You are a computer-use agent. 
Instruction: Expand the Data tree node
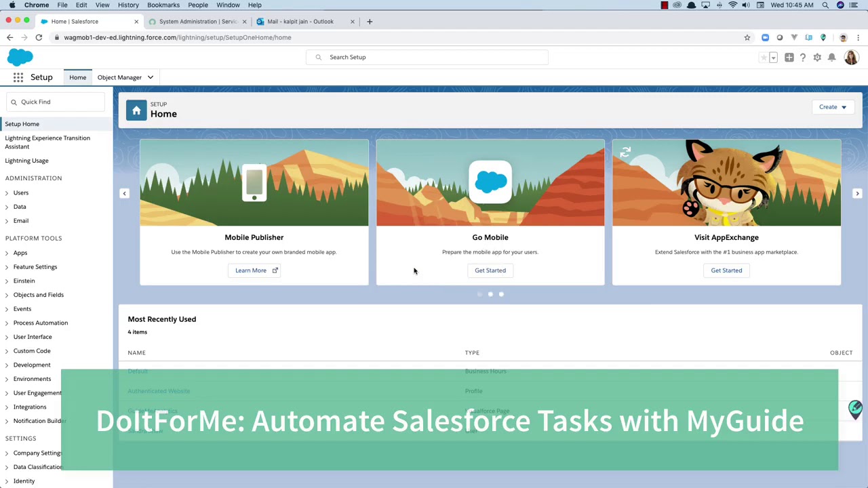coord(7,207)
